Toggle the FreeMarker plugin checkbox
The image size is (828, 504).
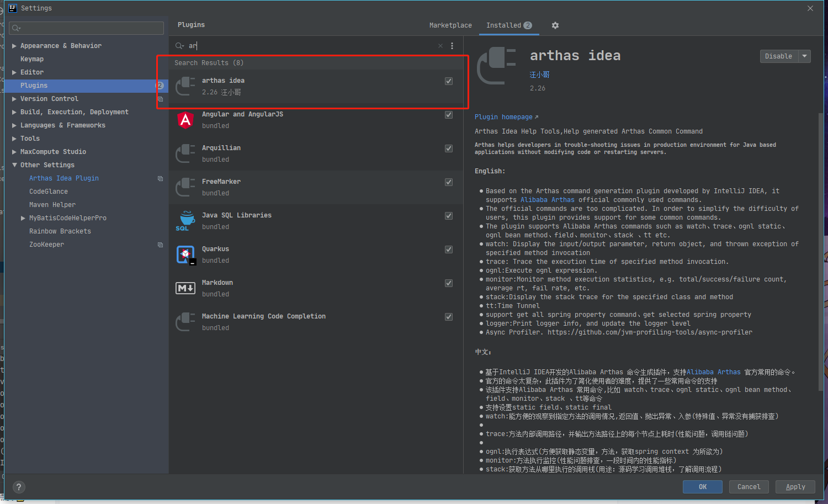click(x=449, y=182)
